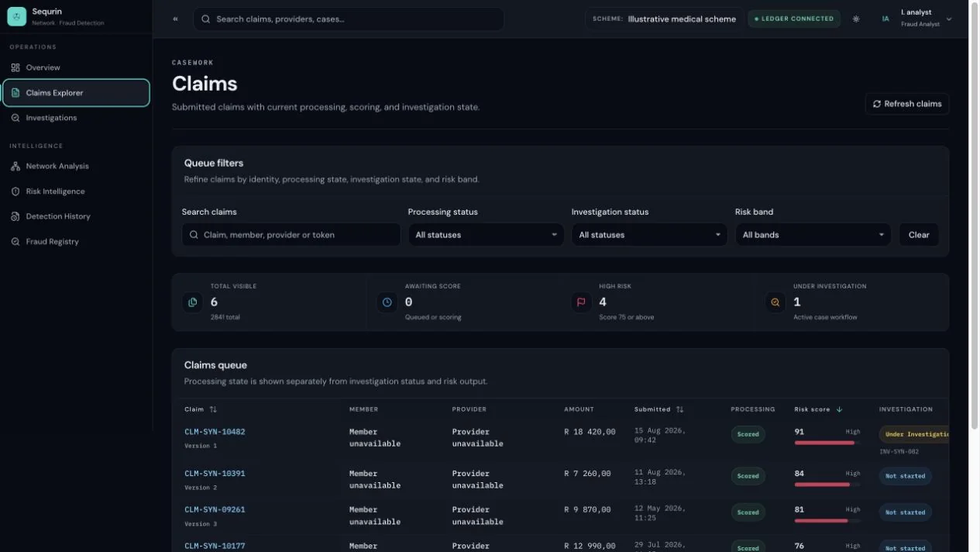
Task: Click the IA user avatar
Action: [885, 19]
